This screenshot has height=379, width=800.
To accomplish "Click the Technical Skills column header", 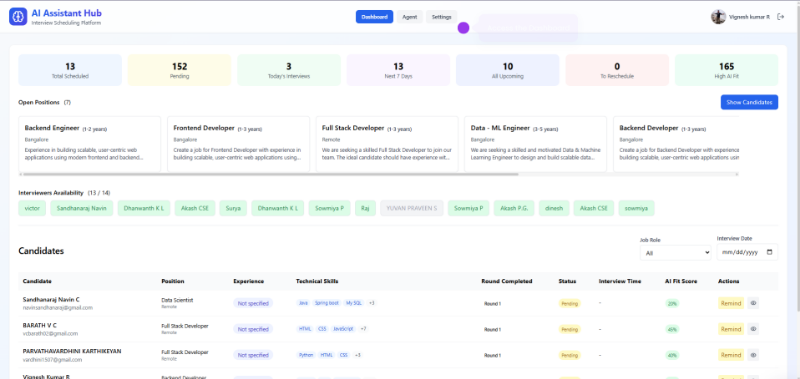I will [x=317, y=281].
